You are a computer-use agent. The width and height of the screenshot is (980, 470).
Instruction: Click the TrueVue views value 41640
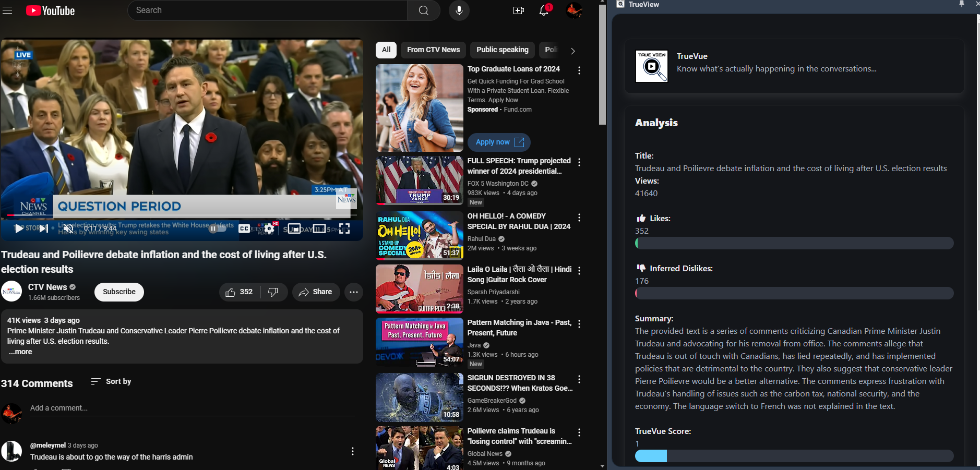[646, 194]
